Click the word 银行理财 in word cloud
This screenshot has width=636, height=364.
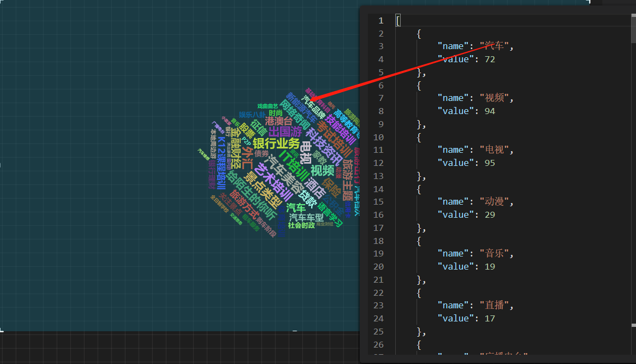click(212, 175)
